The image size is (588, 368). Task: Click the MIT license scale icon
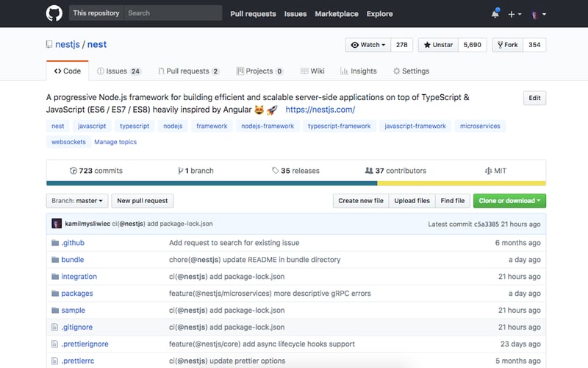(488, 171)
